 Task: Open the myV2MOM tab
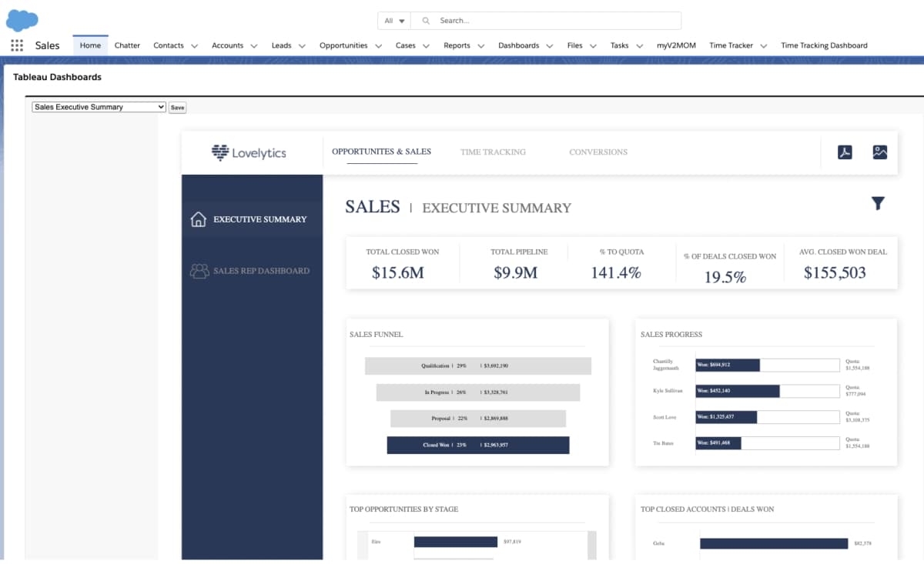676,45
